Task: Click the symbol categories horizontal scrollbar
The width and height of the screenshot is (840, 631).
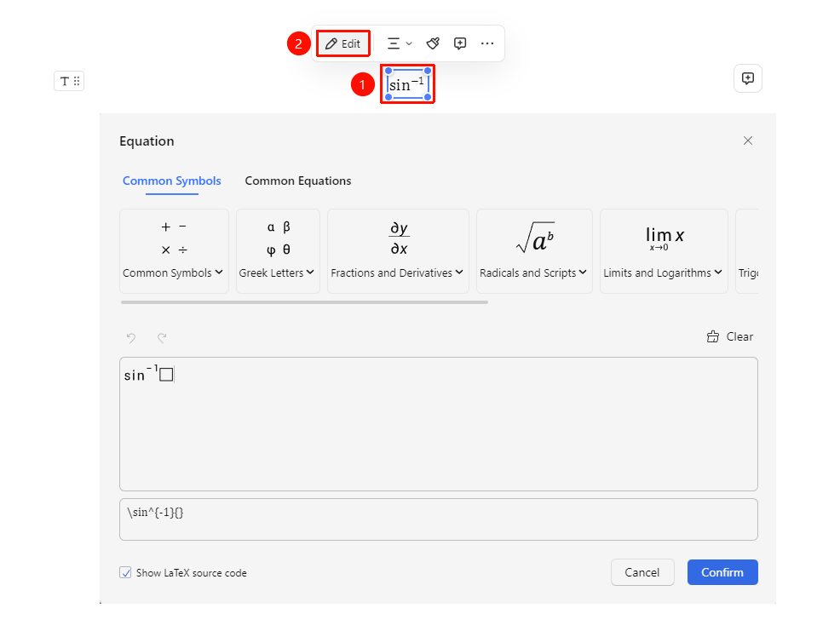Action: coord(304,302)
